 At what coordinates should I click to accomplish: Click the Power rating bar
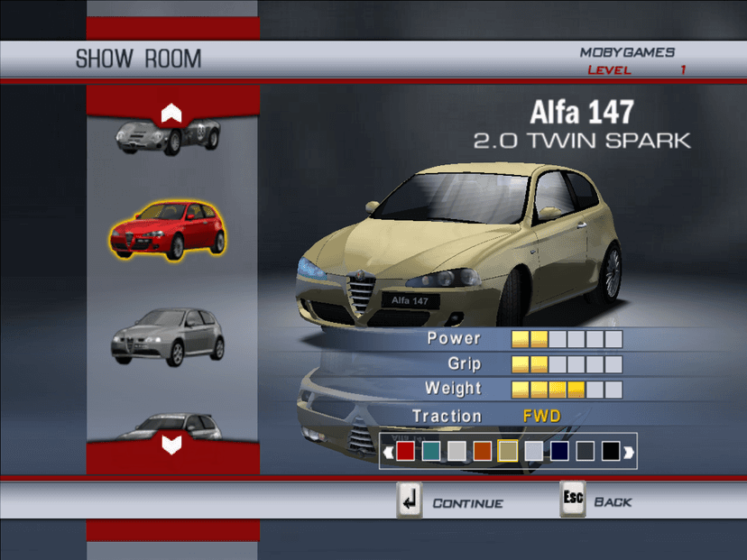(567, 339)
